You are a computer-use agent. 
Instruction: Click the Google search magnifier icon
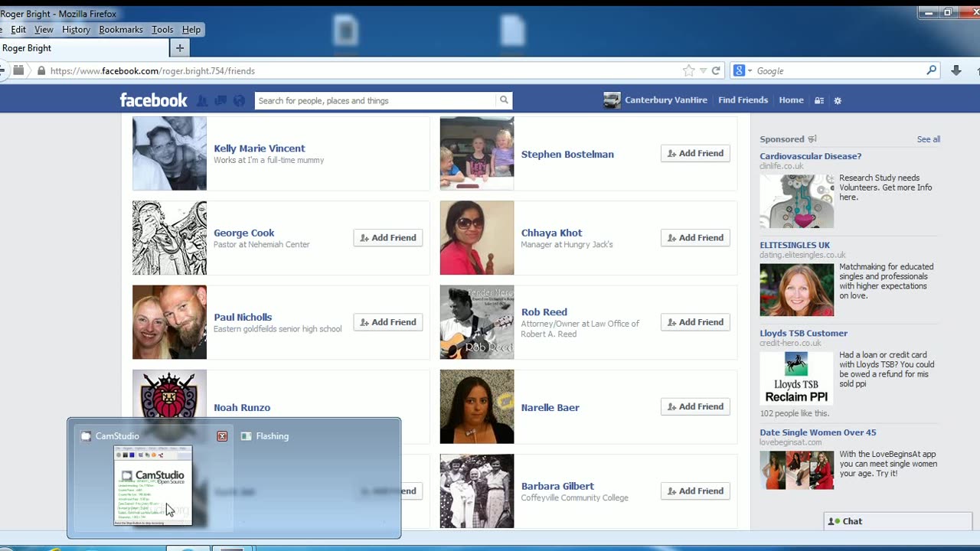pos(931,70)
